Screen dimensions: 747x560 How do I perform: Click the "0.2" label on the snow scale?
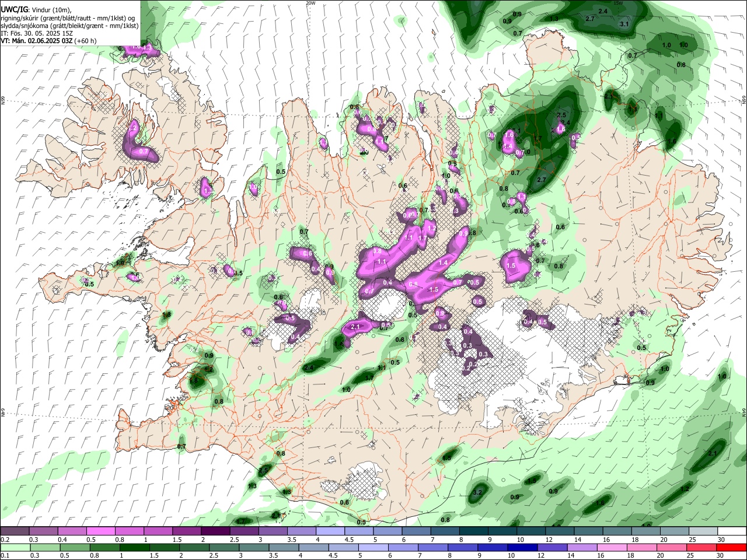tap(5, 540)
